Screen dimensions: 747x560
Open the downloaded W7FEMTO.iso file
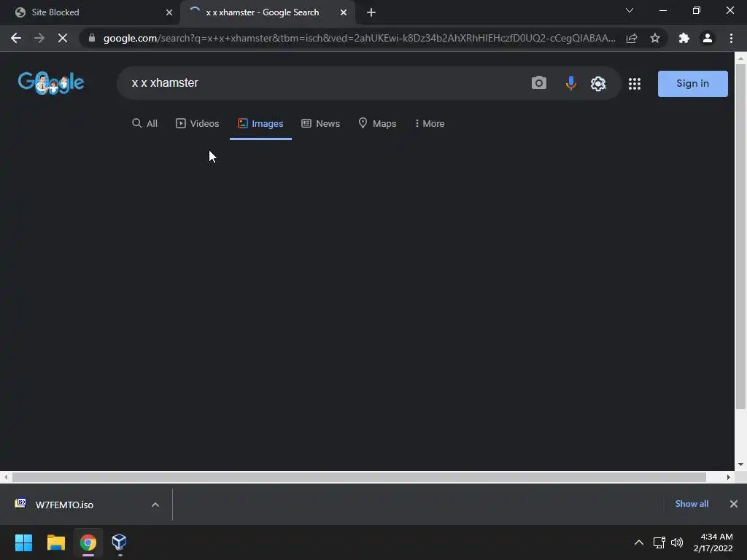tap(64, 505)
